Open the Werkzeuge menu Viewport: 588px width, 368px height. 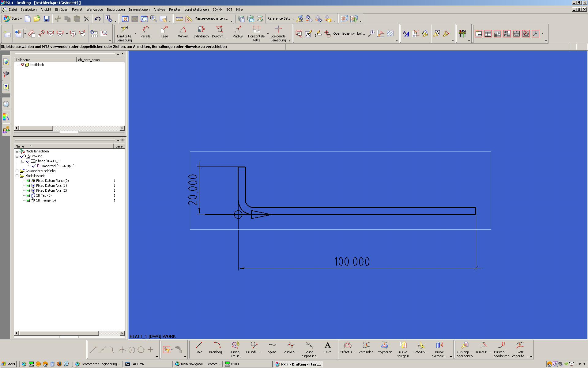(x=95, y=10)
